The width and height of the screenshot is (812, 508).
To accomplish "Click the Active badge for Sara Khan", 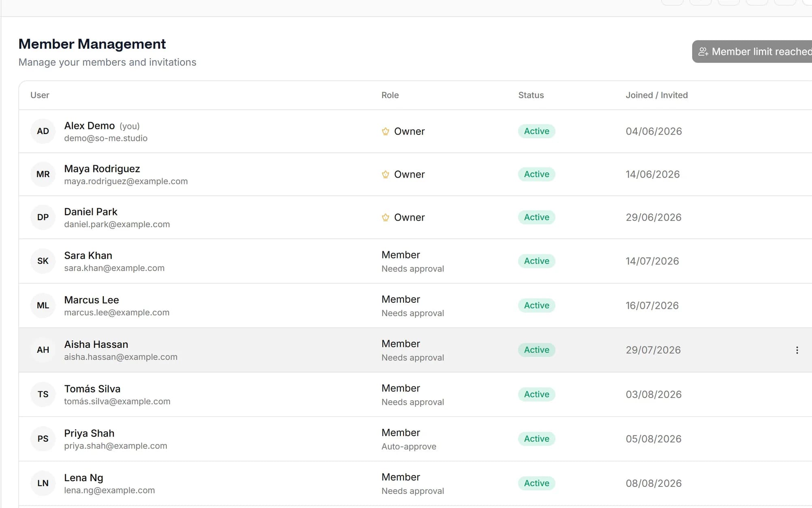I will [536, 261].
